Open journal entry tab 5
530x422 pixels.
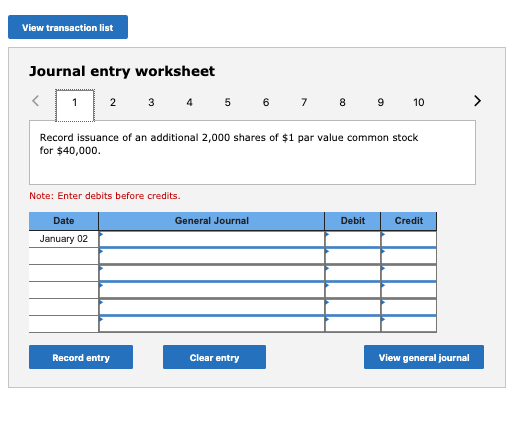[227, 102]
